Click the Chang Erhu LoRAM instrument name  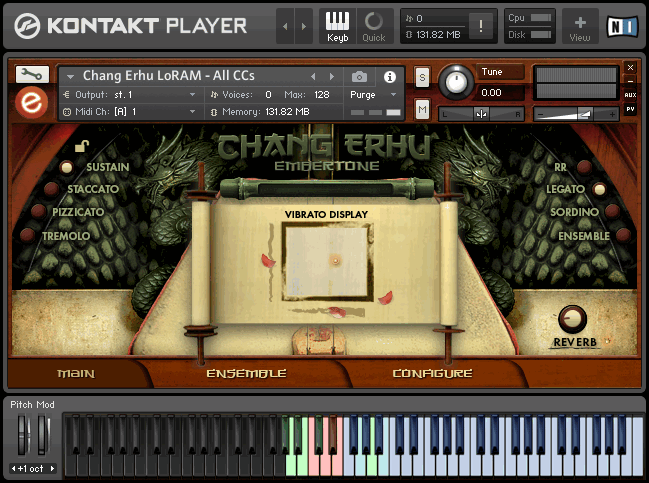click(x=168, y=76)
